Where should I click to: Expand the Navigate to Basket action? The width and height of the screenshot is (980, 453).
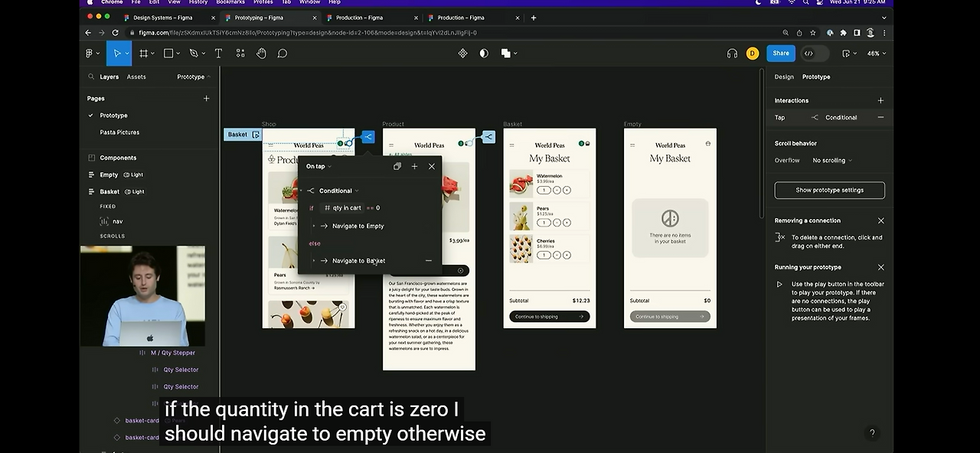tap(313, 260)
